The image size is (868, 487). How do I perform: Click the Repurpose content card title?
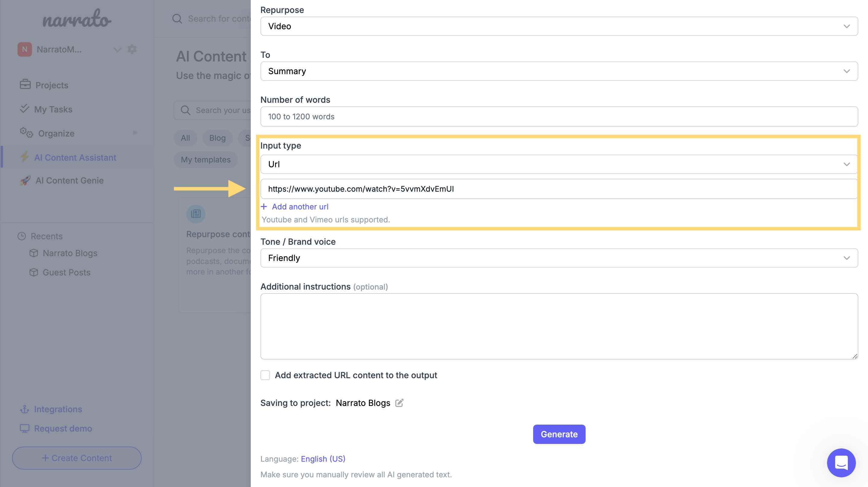(218, 234)
